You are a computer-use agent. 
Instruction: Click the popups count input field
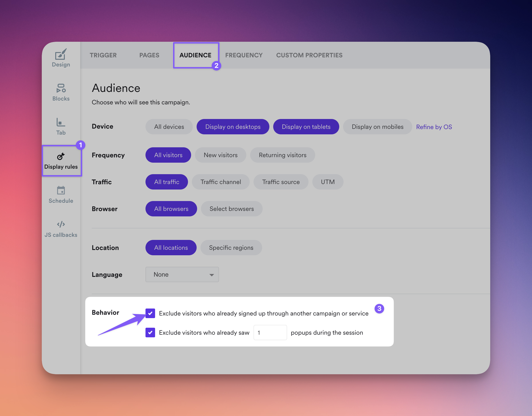point(270,333)
